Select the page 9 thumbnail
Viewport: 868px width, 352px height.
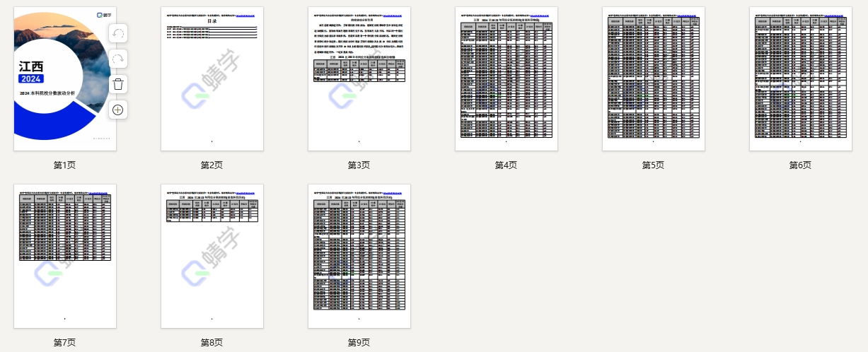[359, 256]
